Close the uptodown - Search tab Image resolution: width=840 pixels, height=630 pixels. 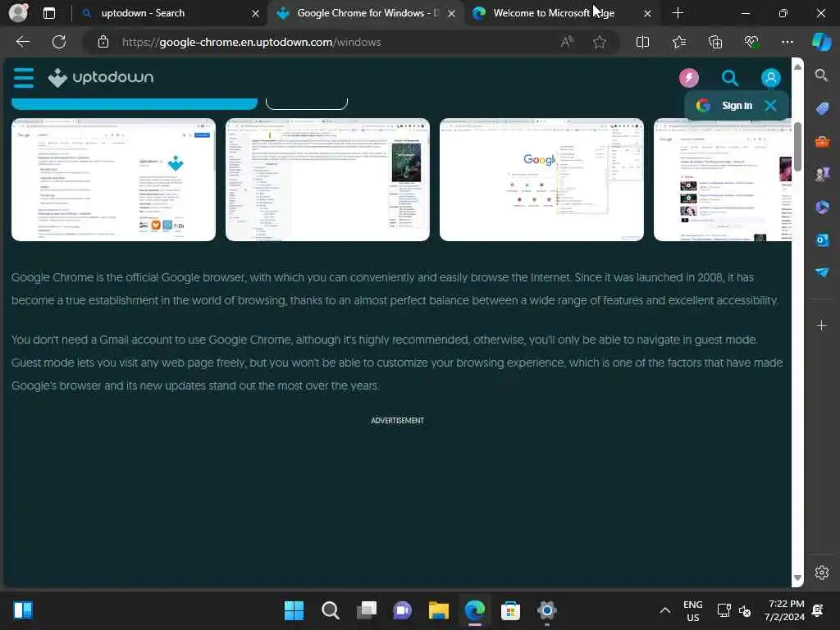click(256, 13)
